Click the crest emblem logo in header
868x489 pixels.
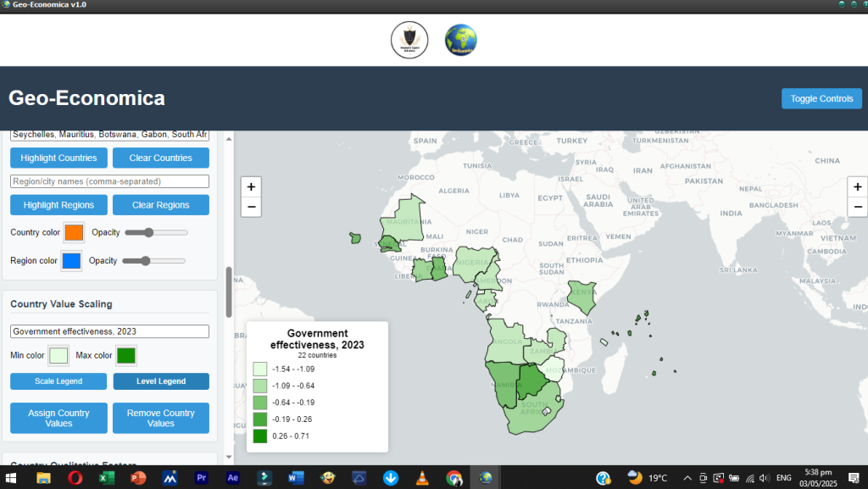click(409, 40)
